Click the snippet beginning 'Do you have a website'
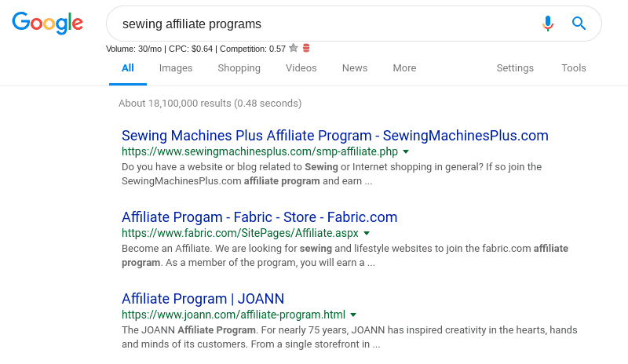Image resolution: width=628 pixels, height=364 pixels. tap(331, 174)
